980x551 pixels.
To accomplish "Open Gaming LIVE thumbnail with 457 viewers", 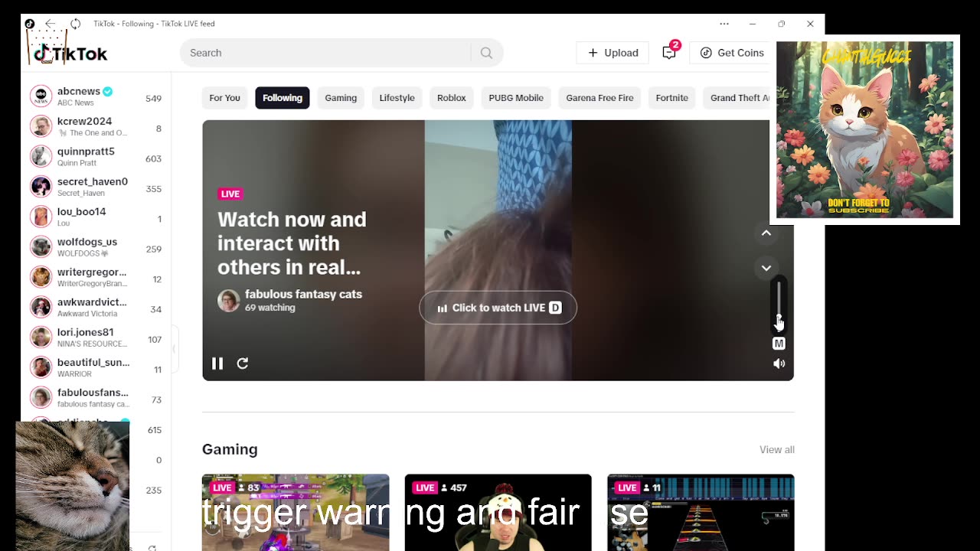I will [x=498, y=513].
